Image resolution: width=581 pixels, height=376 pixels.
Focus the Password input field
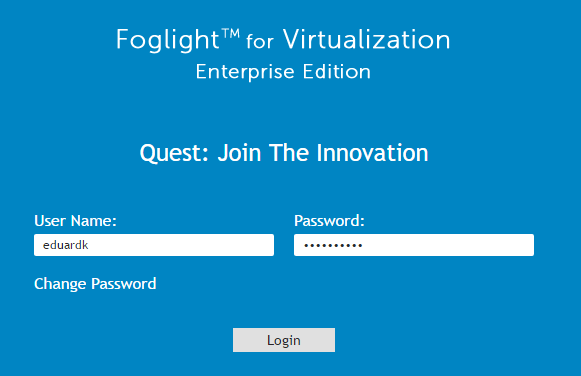pyautogui.click(x=414, y=245)
